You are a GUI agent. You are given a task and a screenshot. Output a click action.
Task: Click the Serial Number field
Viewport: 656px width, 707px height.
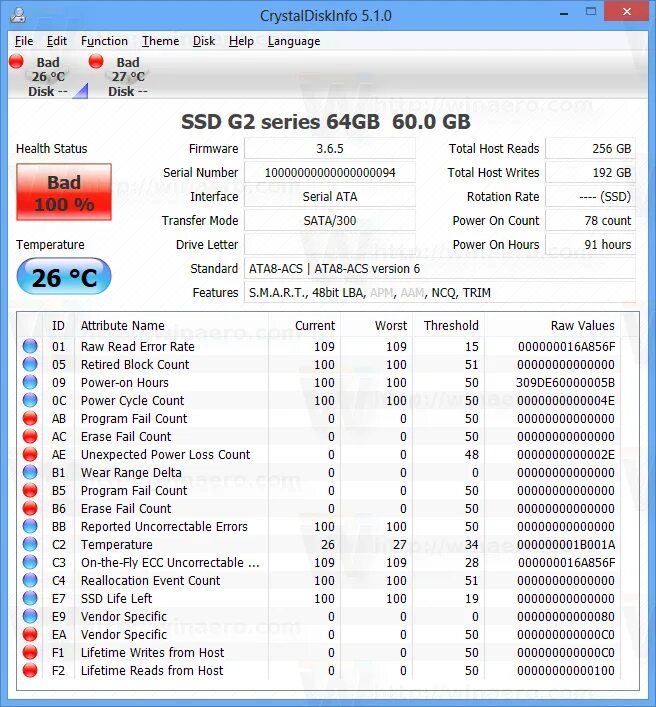(x=330, y=173)
